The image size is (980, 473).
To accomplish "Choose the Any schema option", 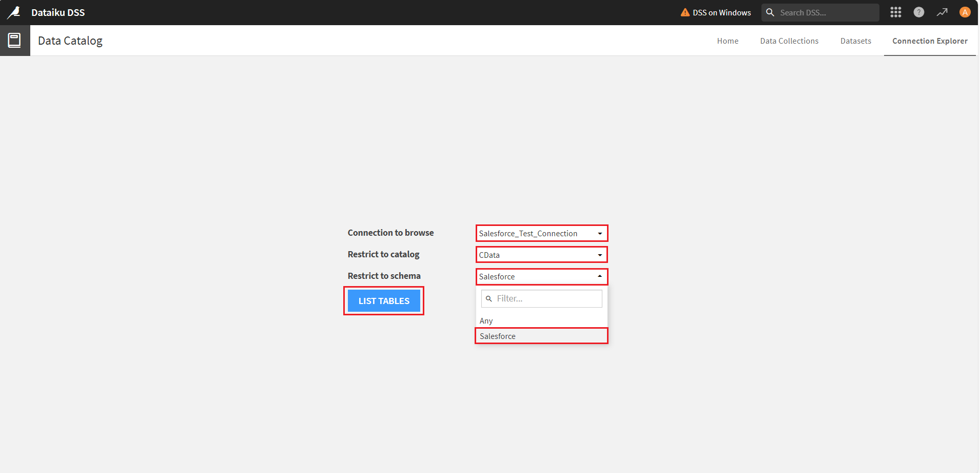I will tap(486, 321).
